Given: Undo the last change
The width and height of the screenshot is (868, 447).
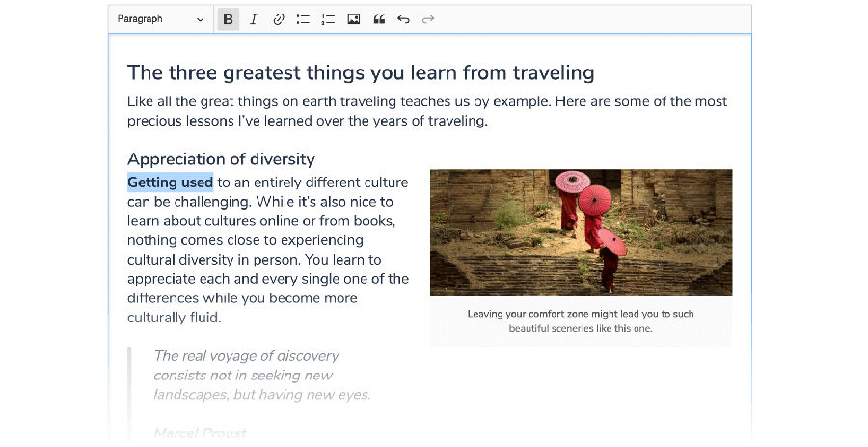Looking at the screenshot, I should pos(404,19).
